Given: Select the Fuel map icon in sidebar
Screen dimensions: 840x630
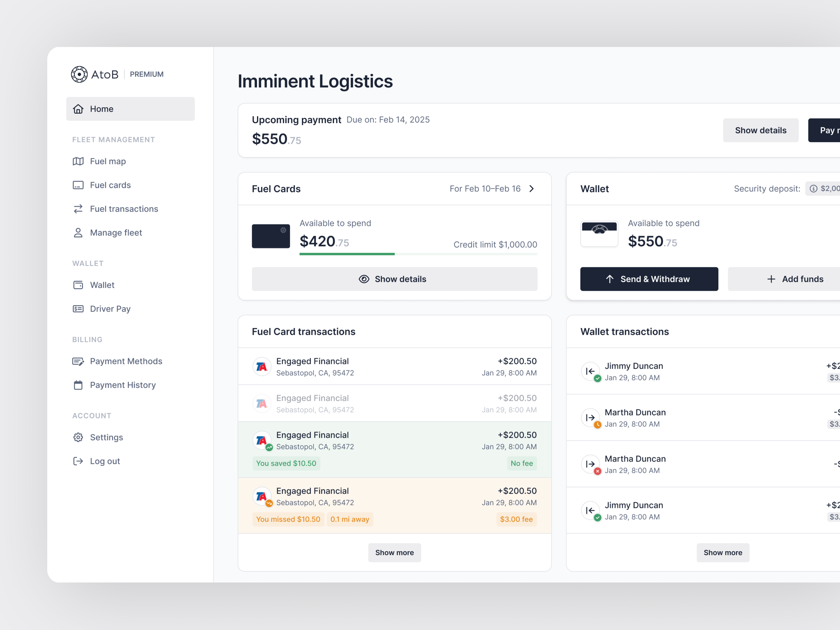Looking at the screenshot, I should [x=78, y=161].
